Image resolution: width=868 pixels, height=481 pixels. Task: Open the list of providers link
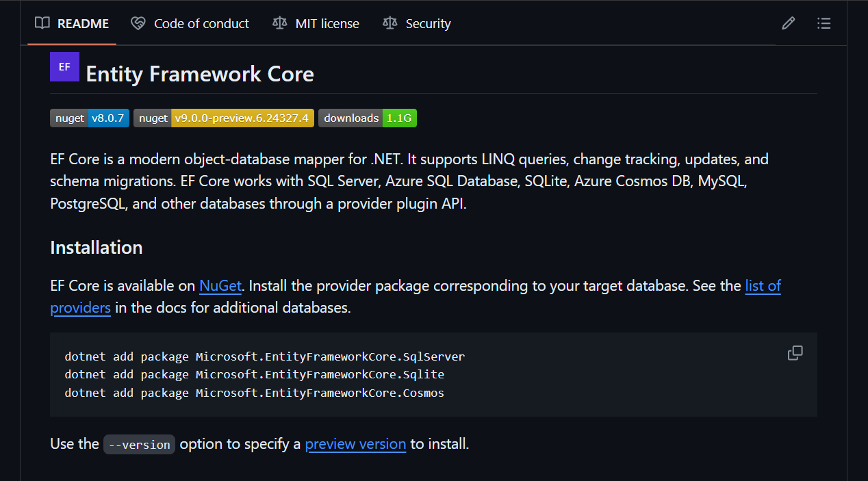click(x=763, y=285)
